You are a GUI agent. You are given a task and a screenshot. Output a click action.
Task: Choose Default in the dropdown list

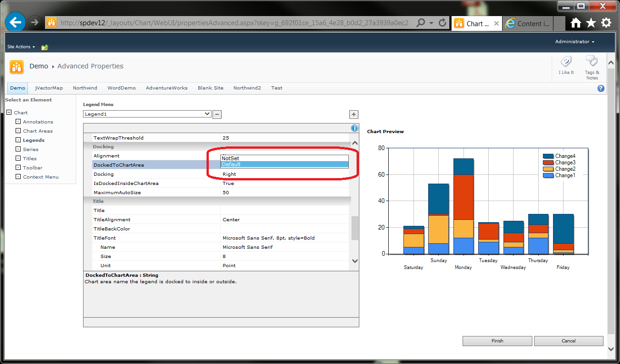pos(285,164)
